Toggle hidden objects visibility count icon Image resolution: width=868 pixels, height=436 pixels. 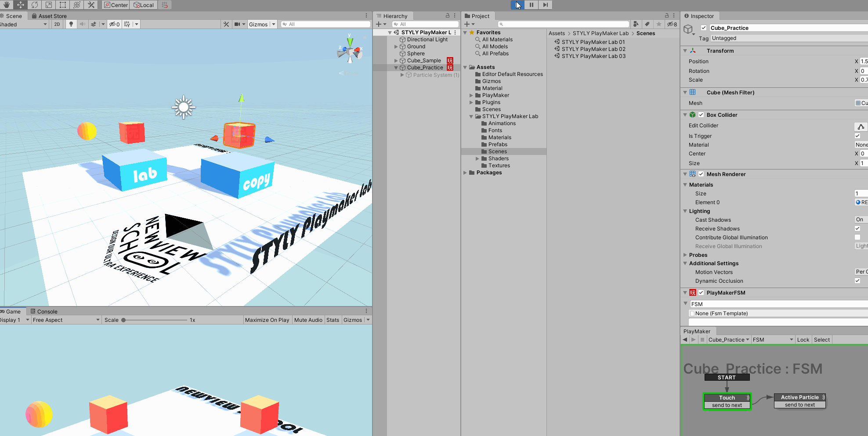point(114,24)
